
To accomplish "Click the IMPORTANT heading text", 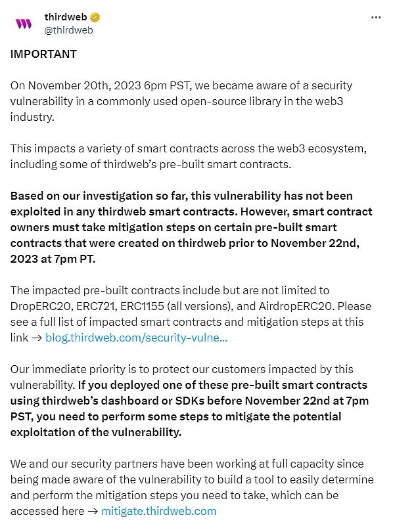I will click(x=42, y=55).
